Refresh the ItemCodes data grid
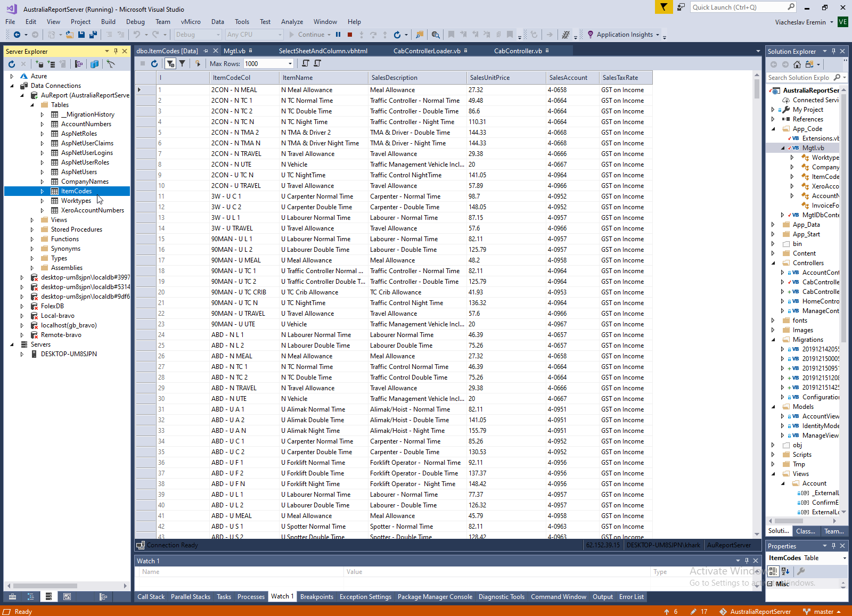Image resolution: width=852 pixels, height=616 pixels. [154, 63]
